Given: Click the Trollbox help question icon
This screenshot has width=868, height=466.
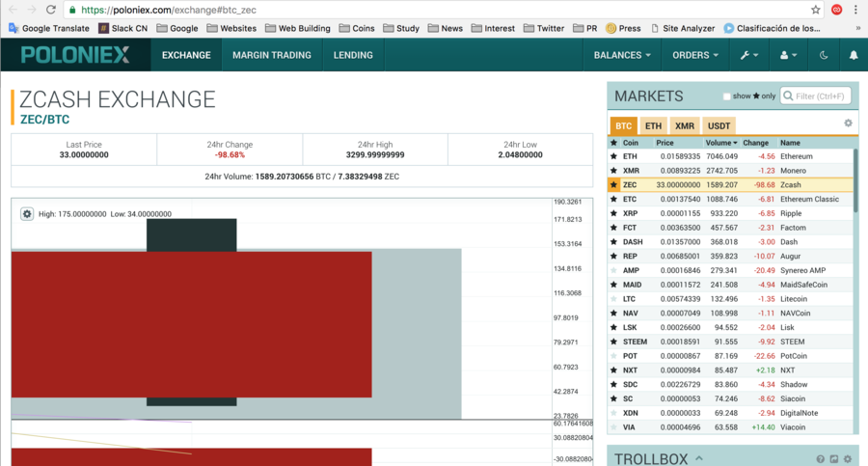Looking at the screenshot, I should (820, 459).
